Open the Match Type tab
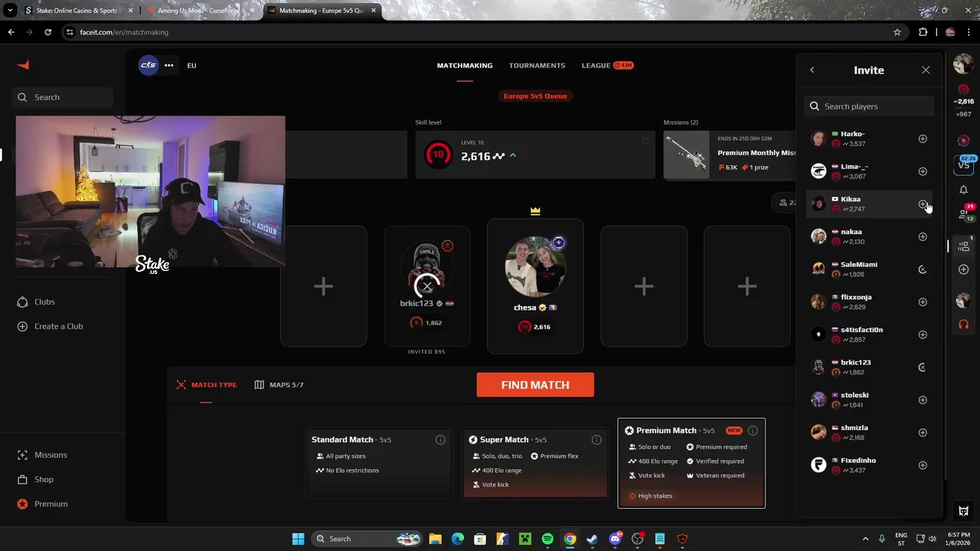Viewport: 980px width, 551px height. click(207, 385)
